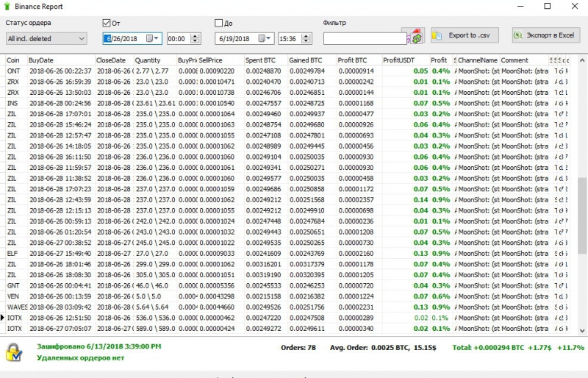Click BuyDate 2018-06-27 07:05:07 cell
Screen dimensions: 588x378
click(60, 329)
